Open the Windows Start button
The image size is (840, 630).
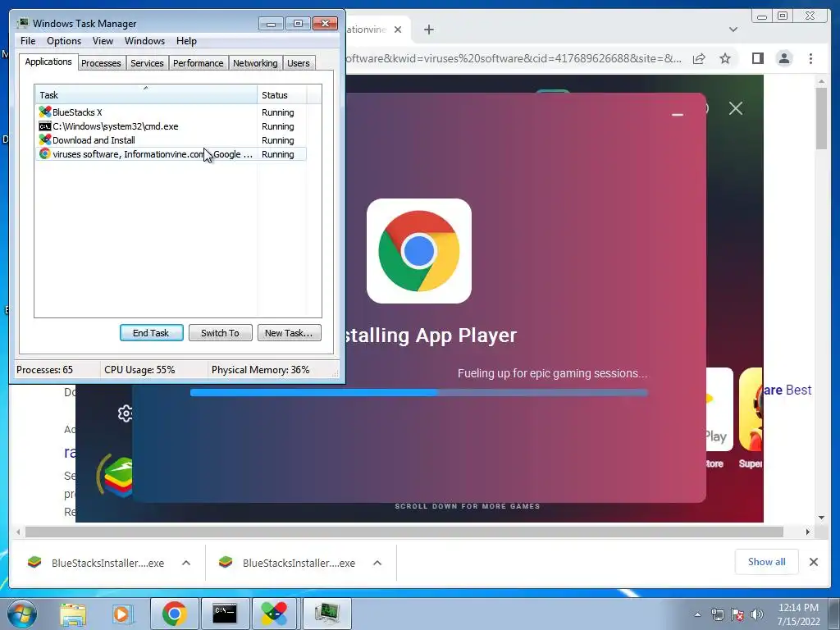(x=21, y=614)
